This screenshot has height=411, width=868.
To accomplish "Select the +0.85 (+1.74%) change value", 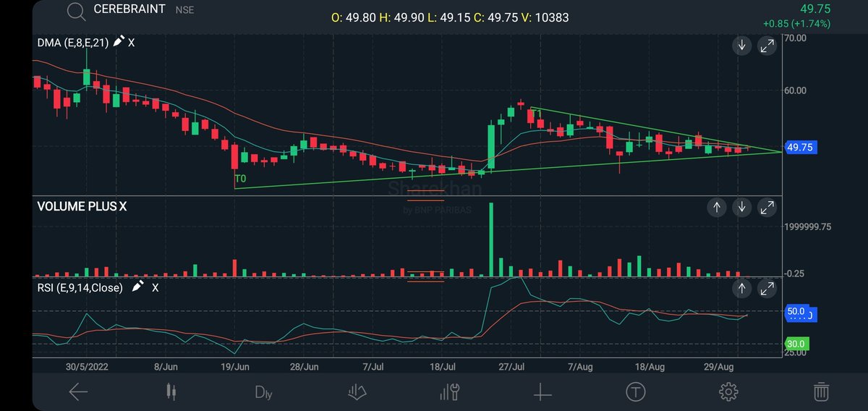I will pos(796,23).
